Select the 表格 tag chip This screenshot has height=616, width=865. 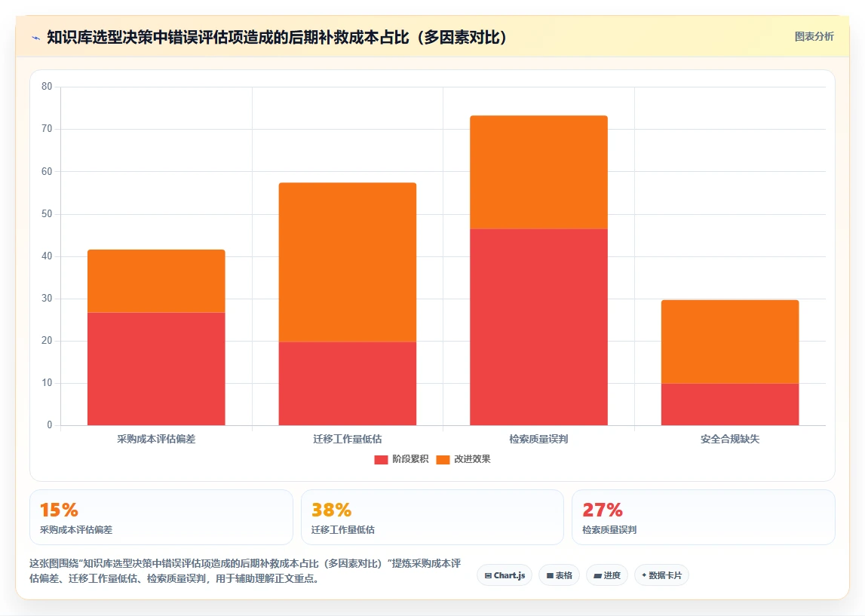point(559,575)
